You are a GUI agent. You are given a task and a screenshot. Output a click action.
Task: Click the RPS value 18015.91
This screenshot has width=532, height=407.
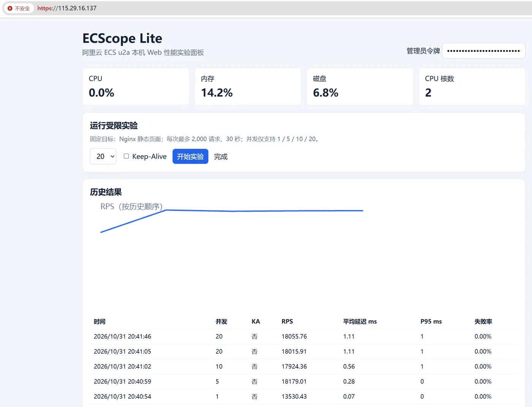294,351
